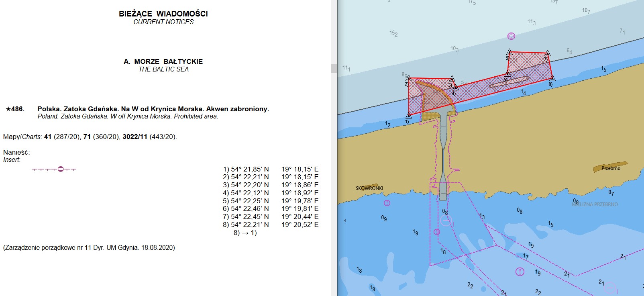Select waypoint marker 4 triangle
Viewport: 644px width, 296px height.
pyautogui.click(x=455, y=87)
